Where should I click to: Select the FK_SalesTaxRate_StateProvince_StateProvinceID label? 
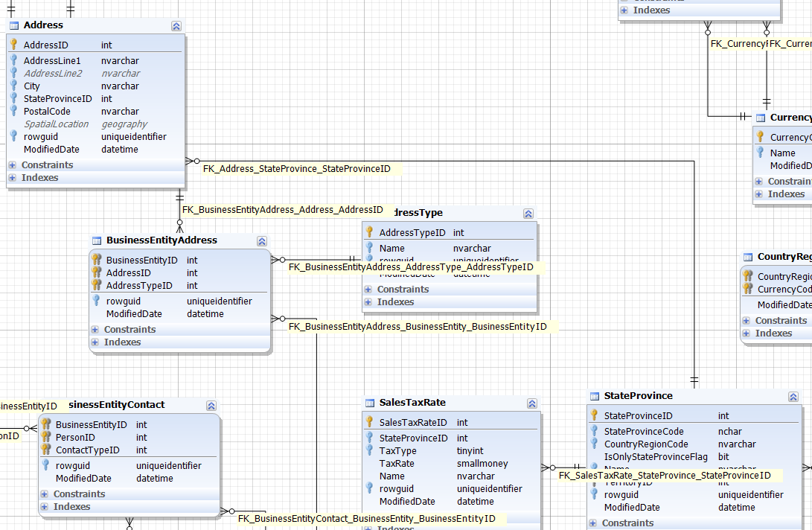pos(664,476)
